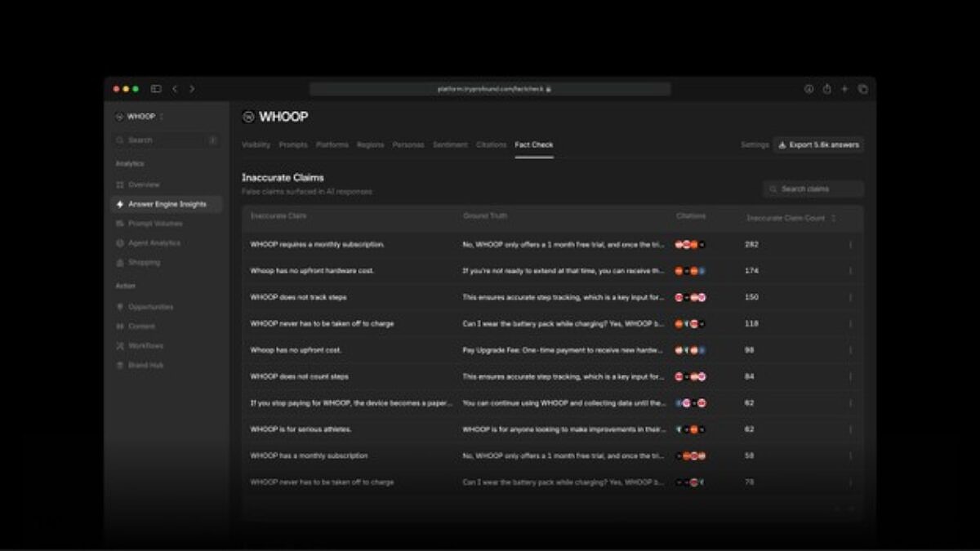Viewport: 980px width, 551px height.
Task: Open the browser downloads icon
Action: [x=808, y=89]
